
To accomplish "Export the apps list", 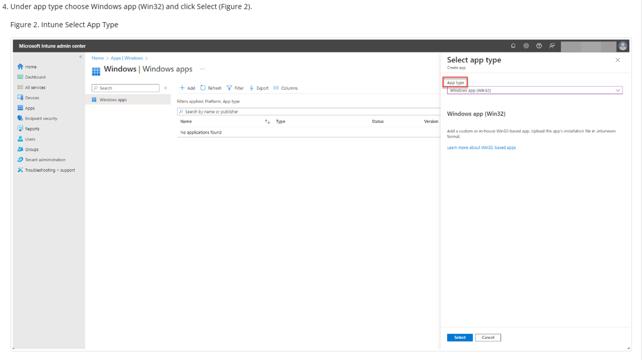I will point(259,88).
